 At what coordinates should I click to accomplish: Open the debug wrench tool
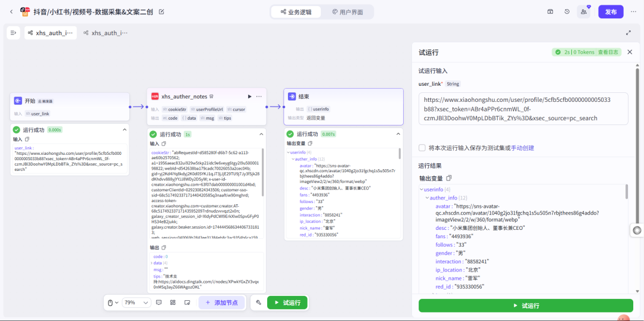pos(259,303)
